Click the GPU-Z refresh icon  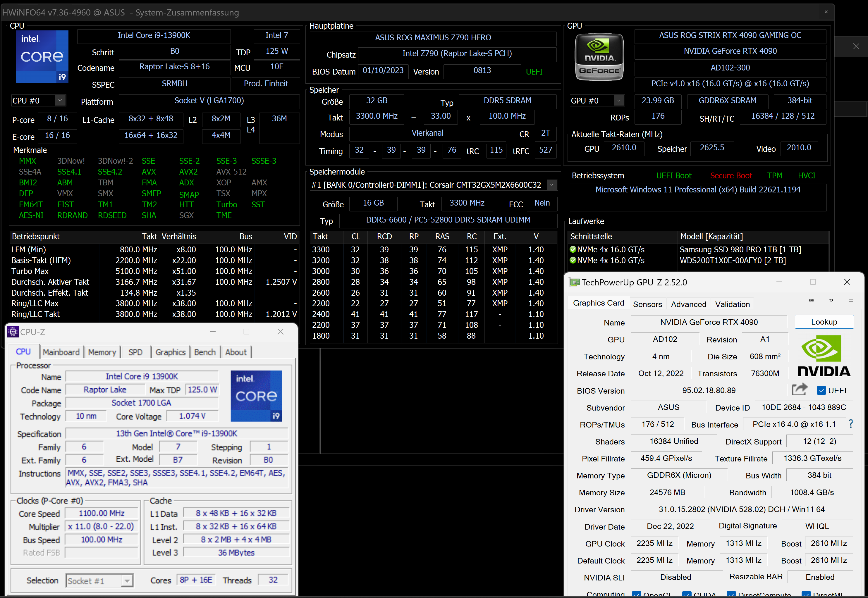point(831,300)
